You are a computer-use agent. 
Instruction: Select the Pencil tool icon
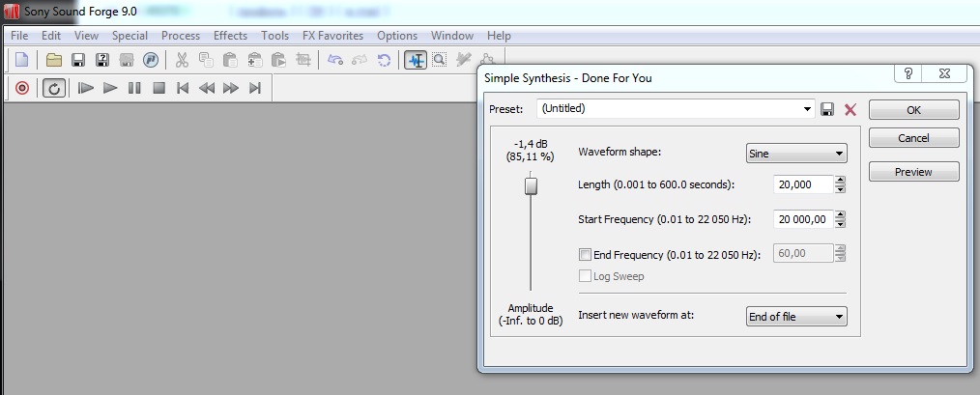[463, 60]
